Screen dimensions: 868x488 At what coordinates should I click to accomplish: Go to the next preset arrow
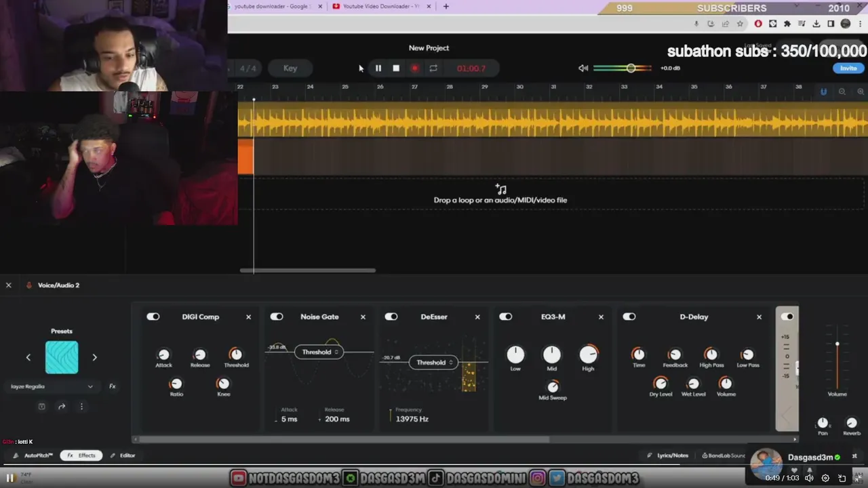94,357
